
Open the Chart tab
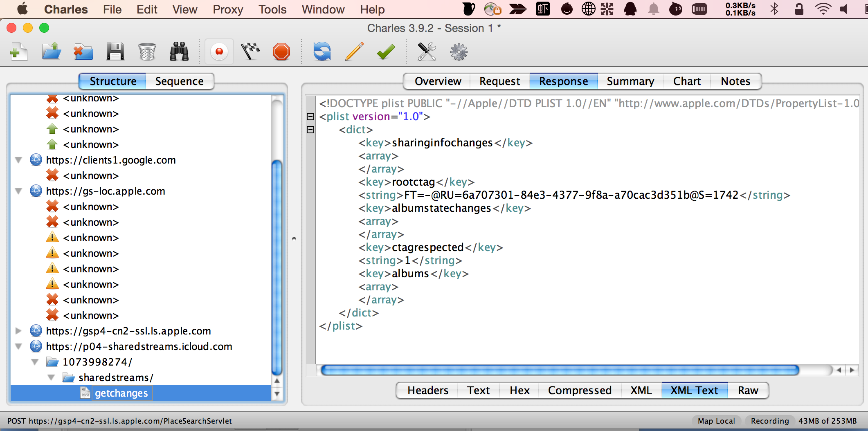tap(687, 81)
